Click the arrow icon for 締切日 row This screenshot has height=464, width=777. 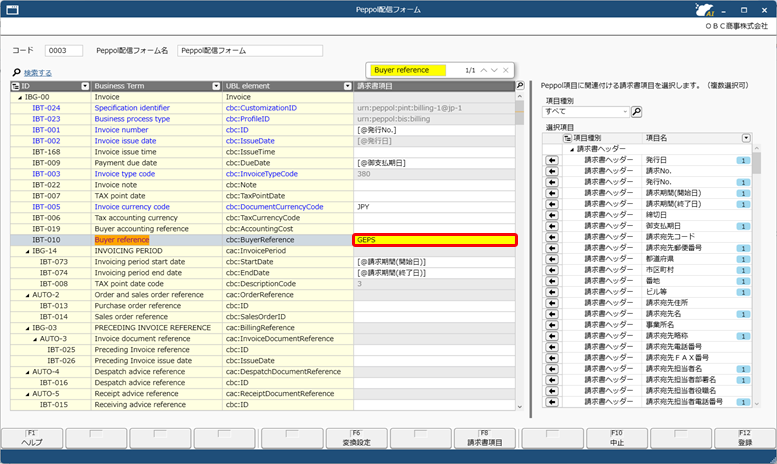[x=552, y=215]
